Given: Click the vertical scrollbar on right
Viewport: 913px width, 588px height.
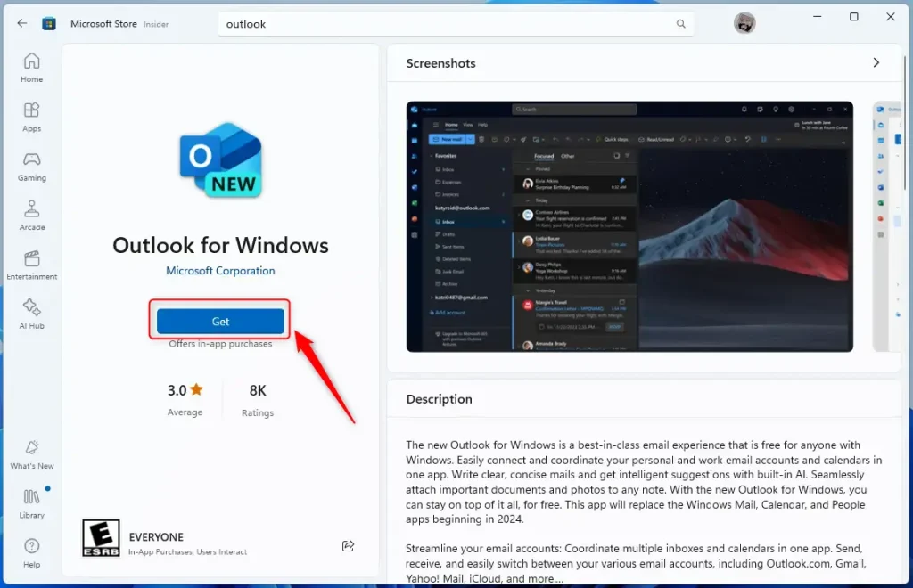Looking at the screenshot, I should tap(905, 122).
